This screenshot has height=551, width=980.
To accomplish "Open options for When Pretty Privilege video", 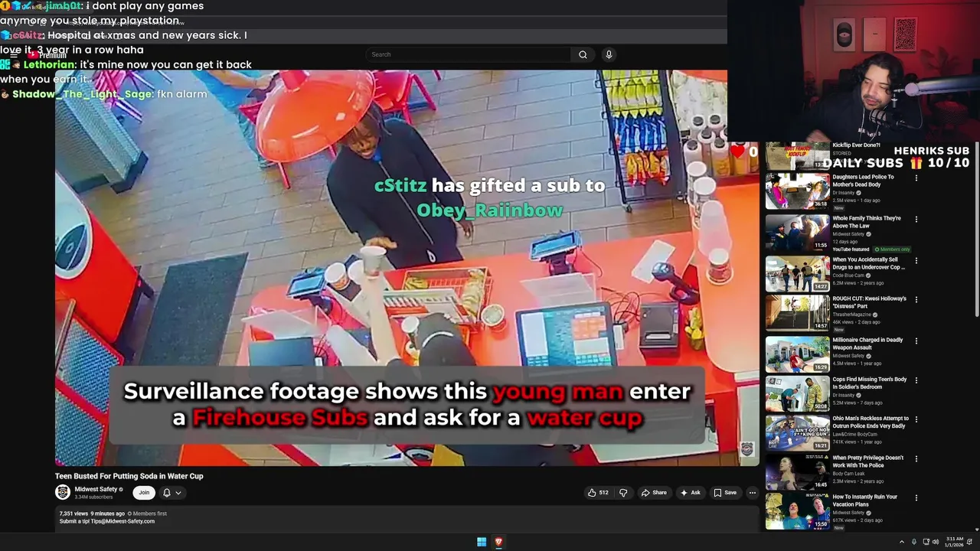I will coord(916,459).
